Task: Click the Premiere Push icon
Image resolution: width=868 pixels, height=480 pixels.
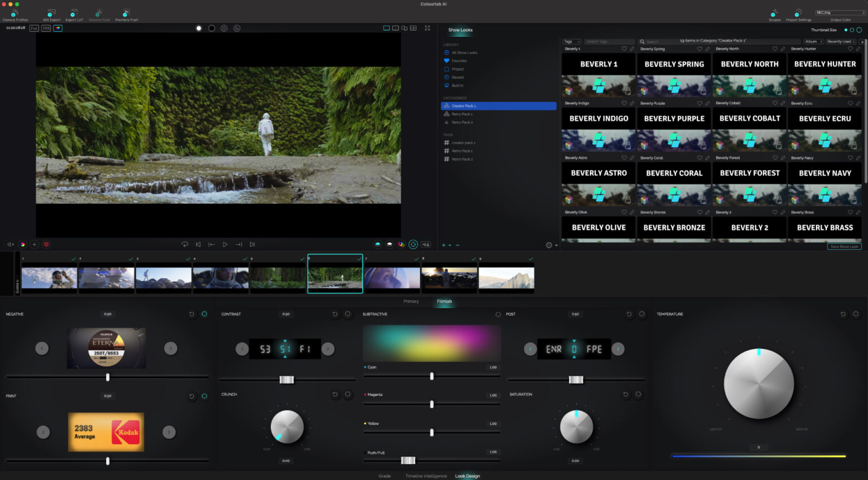Action: point(127,13)
